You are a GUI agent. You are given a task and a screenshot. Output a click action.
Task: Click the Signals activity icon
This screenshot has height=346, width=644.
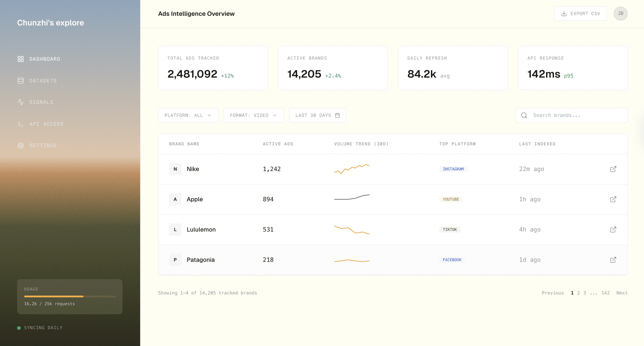pyautogui.click(x=20, y=102)
